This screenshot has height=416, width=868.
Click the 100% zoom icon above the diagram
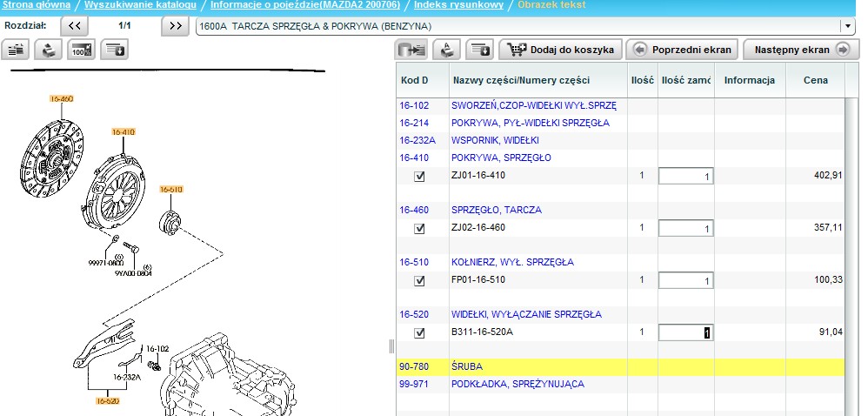coord(82,50)
